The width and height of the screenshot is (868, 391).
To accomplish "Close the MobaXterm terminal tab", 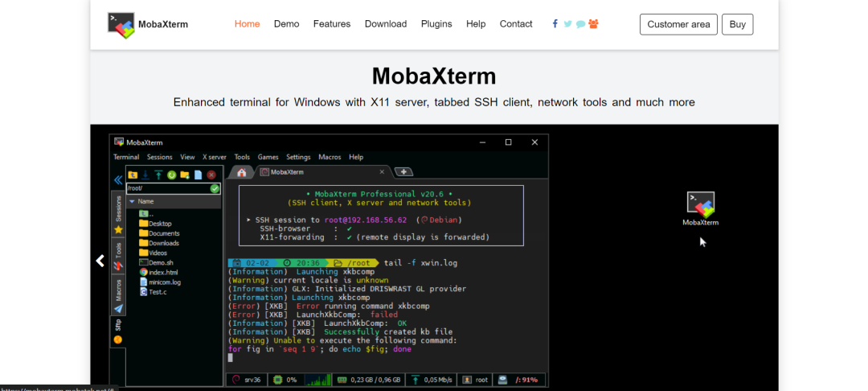I will coord(382,172).
